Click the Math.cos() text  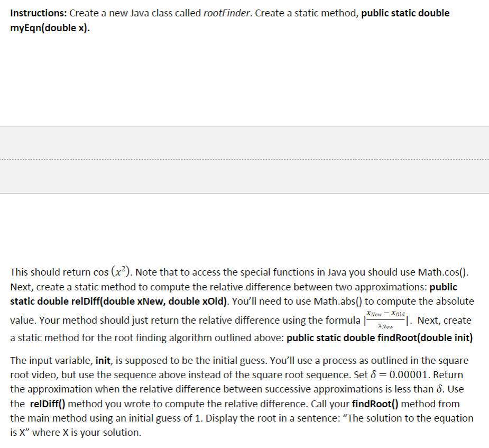tap(442, 272)
